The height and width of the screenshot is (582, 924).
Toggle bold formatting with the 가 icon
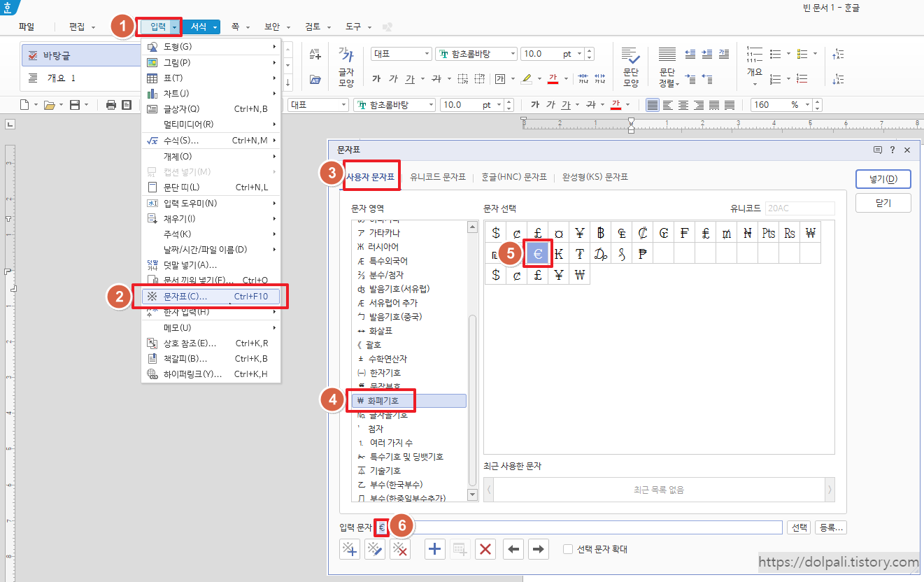[377, 78]
